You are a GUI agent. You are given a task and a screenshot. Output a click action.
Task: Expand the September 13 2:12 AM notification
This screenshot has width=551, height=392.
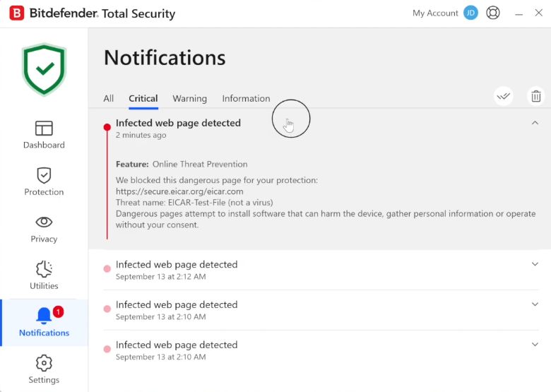click(535, 264)
